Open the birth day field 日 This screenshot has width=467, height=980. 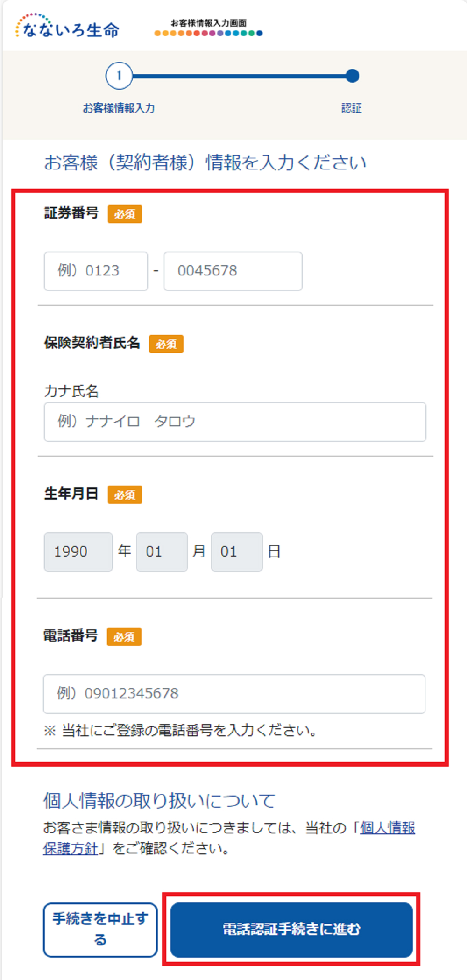click(237, 552)
